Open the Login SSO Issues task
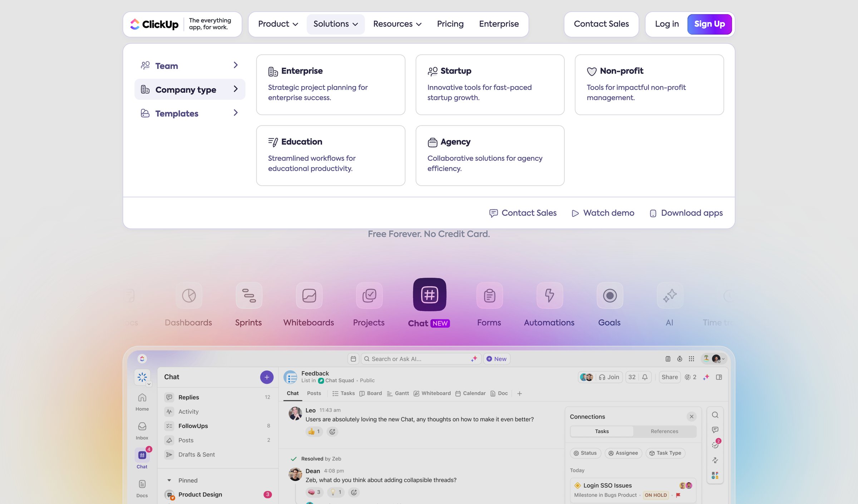 click(633, 490)
